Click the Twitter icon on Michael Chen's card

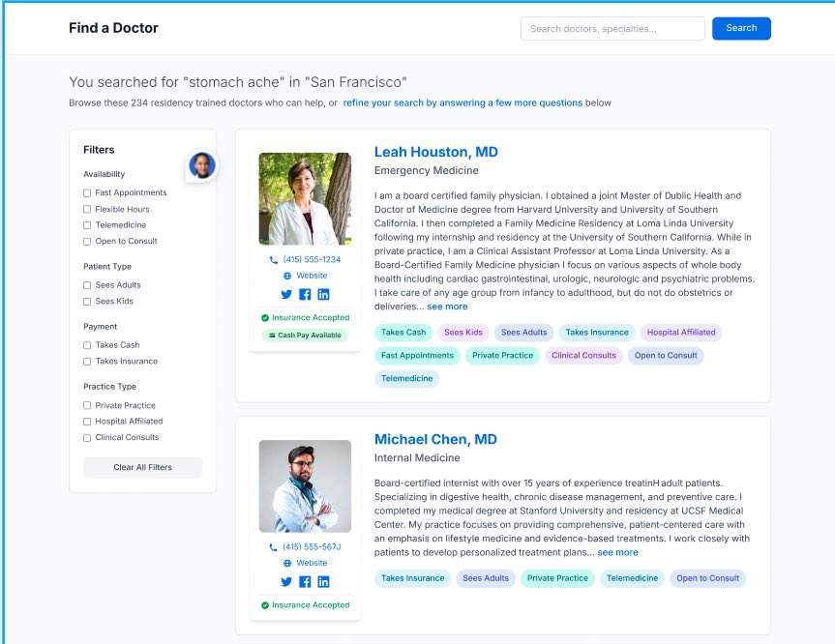(285, 581)
